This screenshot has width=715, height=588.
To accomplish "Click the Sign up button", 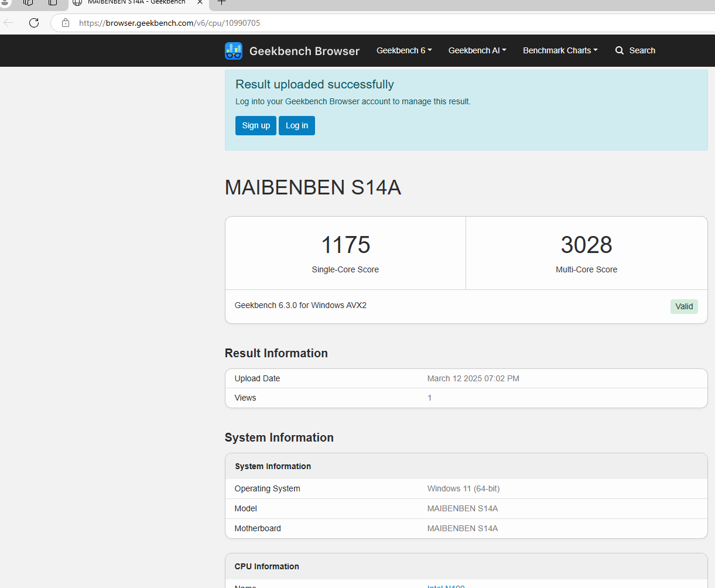I will [256, 125].
